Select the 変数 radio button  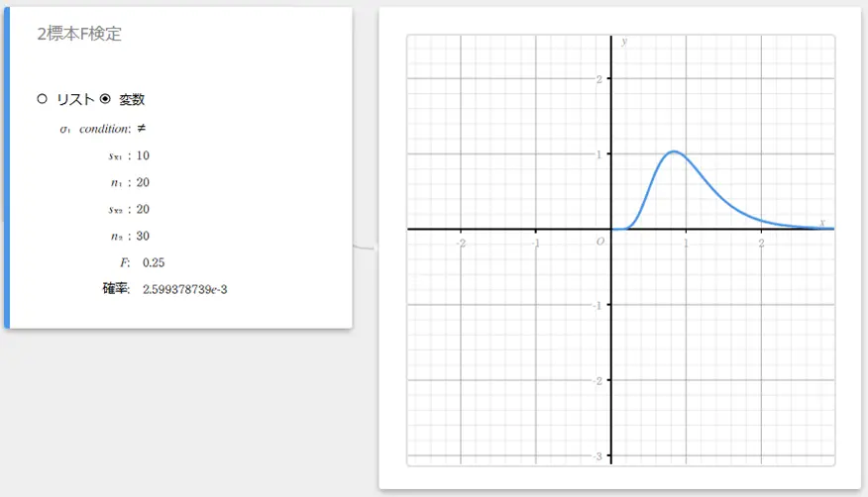(105, 99)
